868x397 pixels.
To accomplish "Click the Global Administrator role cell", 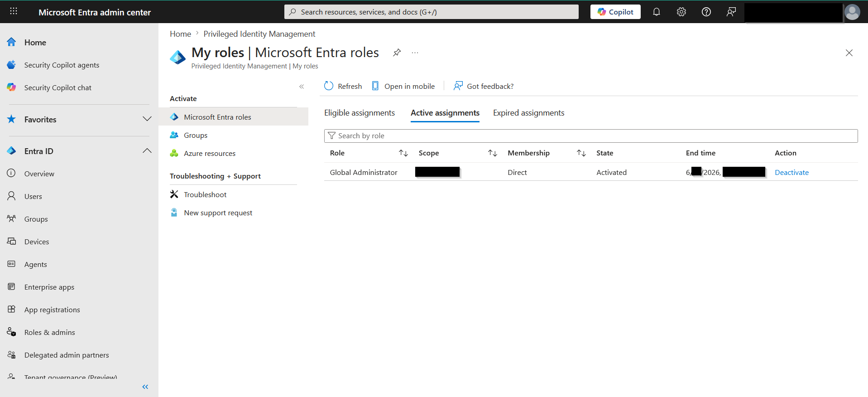I will click(364, 172).
